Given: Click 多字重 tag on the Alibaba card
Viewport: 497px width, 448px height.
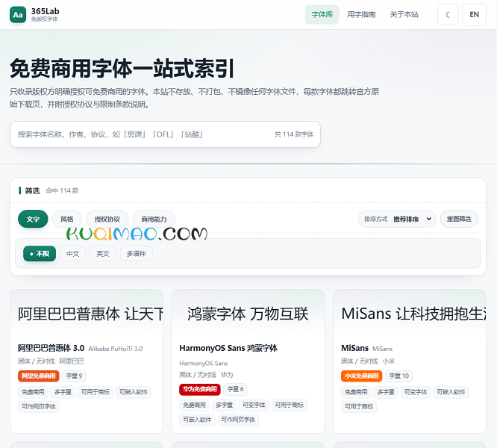Looking at the screenshot, I should pyautogui.click(x=63, y=392).
